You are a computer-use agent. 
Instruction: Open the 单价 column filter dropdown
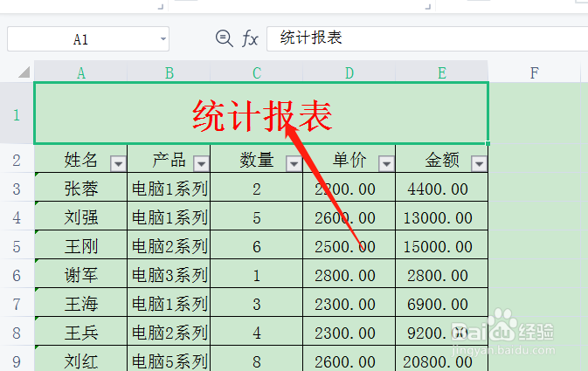point(387,164)
